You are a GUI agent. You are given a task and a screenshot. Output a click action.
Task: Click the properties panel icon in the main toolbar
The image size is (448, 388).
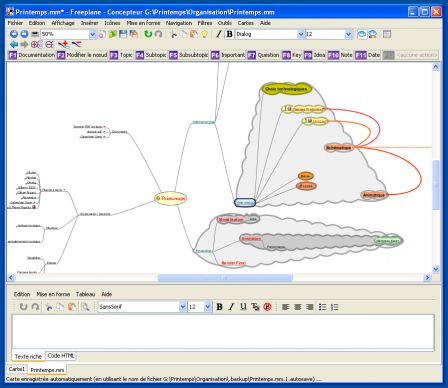pyautogui.click(x=387, y=34)
